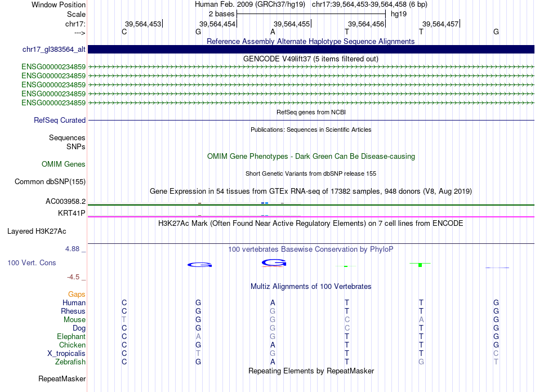The height and width of the screenshot is (392, 535).
Task: Click the OMIM Genes track label
Action: click(64, 164)
